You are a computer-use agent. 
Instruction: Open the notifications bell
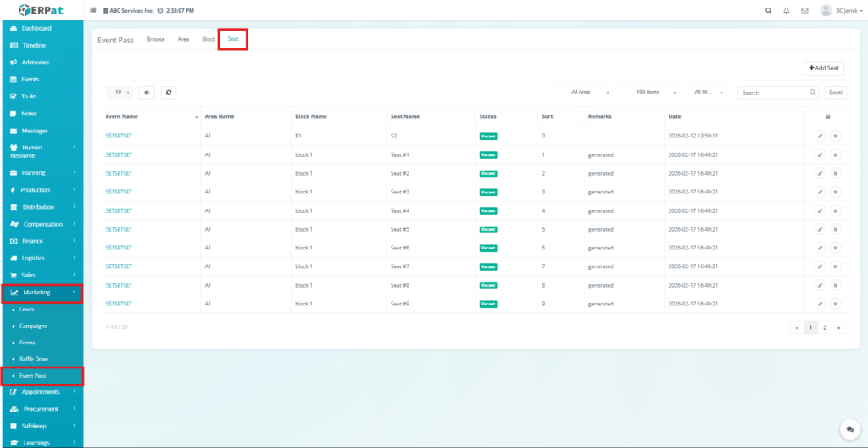pyautogui.click(x=786, y=10)
